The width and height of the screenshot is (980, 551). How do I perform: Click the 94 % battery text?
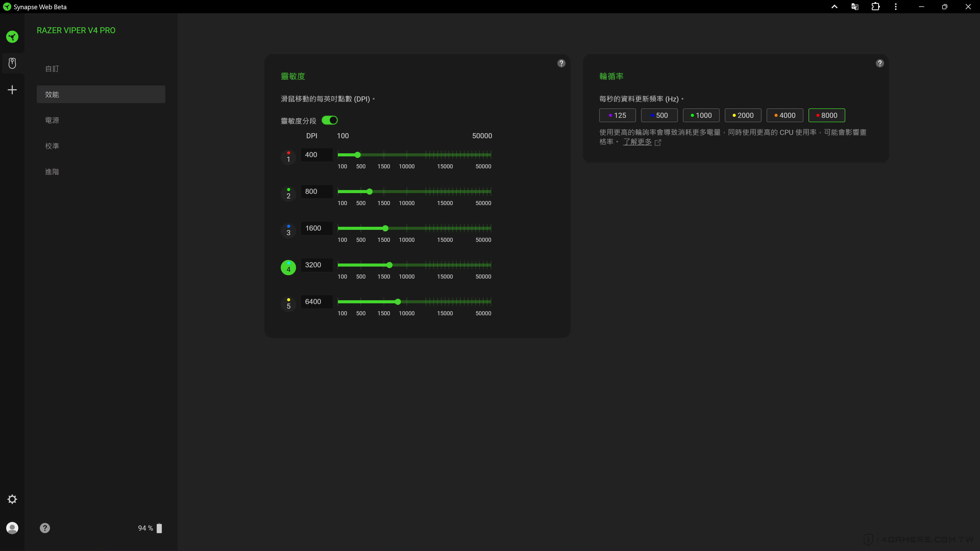pos(145,528)
